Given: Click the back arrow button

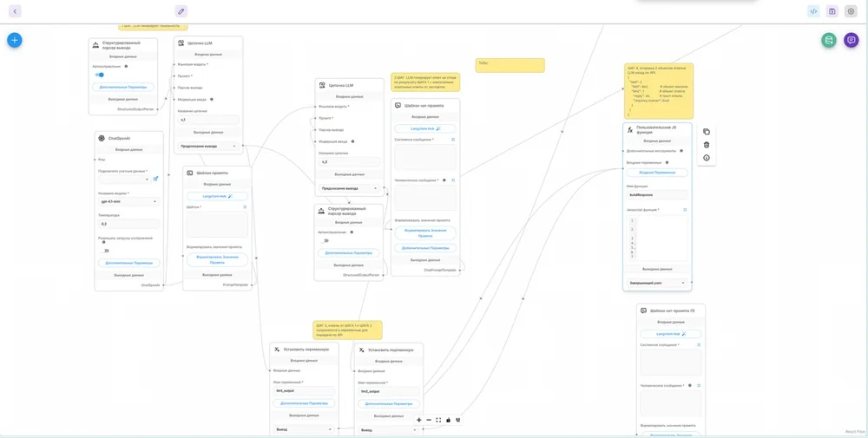Looking at the screenshot, I should pos(15,11).
